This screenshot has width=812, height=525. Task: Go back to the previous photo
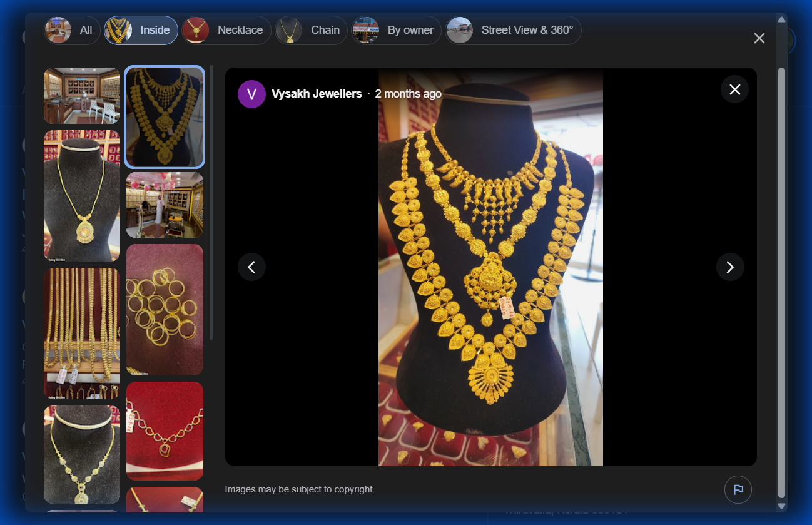251,267
